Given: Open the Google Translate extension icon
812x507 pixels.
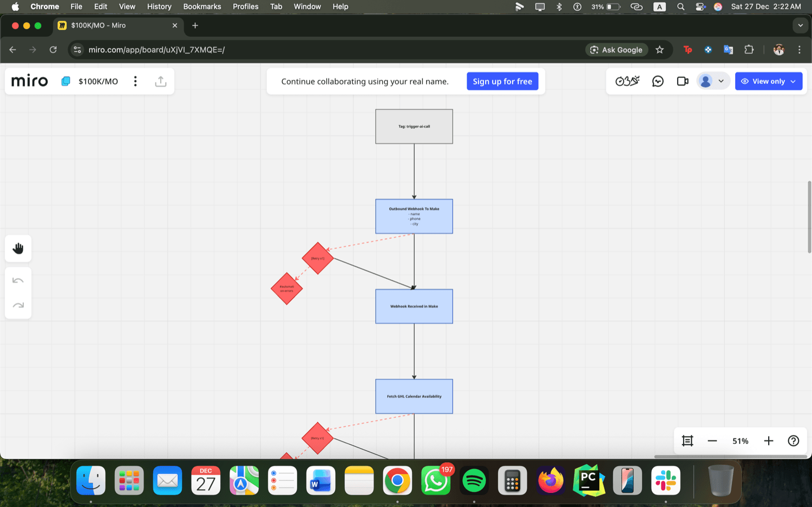Looking at the screenshot, I should click(x=729, y=50).
